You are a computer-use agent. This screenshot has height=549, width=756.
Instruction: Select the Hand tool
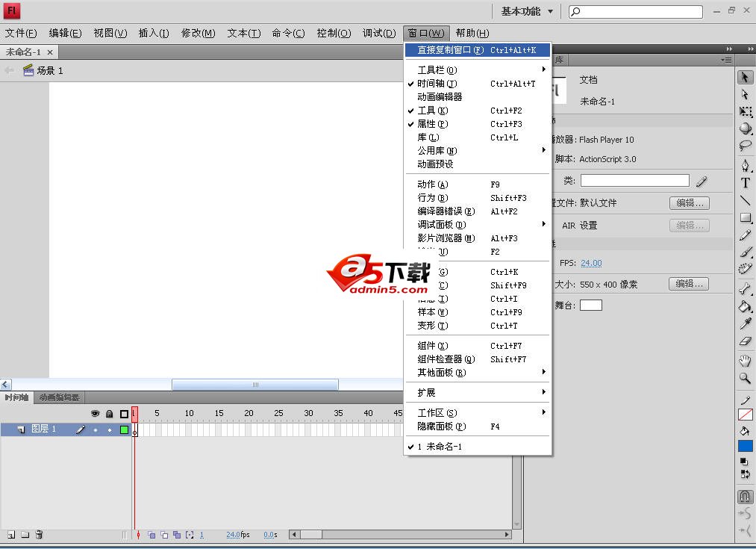click(745, 361)
